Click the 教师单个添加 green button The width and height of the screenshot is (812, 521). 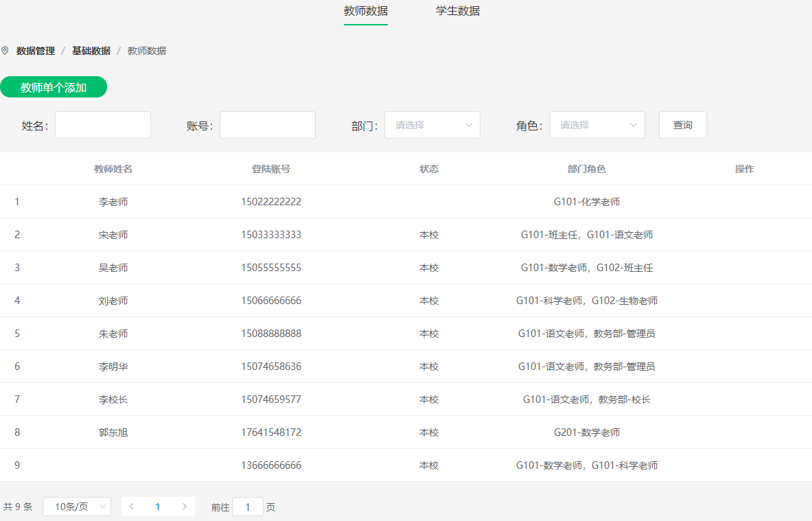point(54,86)
